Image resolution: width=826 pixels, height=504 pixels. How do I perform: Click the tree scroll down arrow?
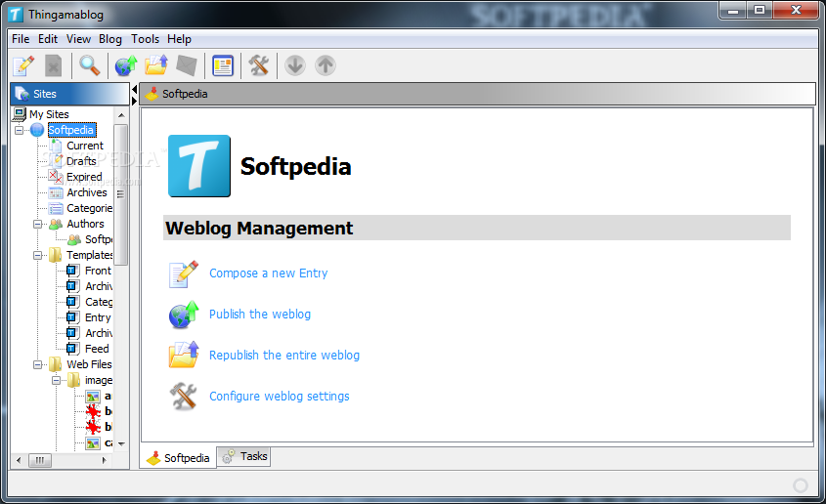point(121,443)
